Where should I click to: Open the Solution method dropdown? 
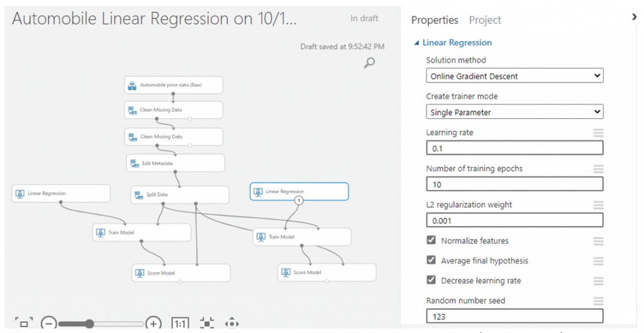point(514,76)
